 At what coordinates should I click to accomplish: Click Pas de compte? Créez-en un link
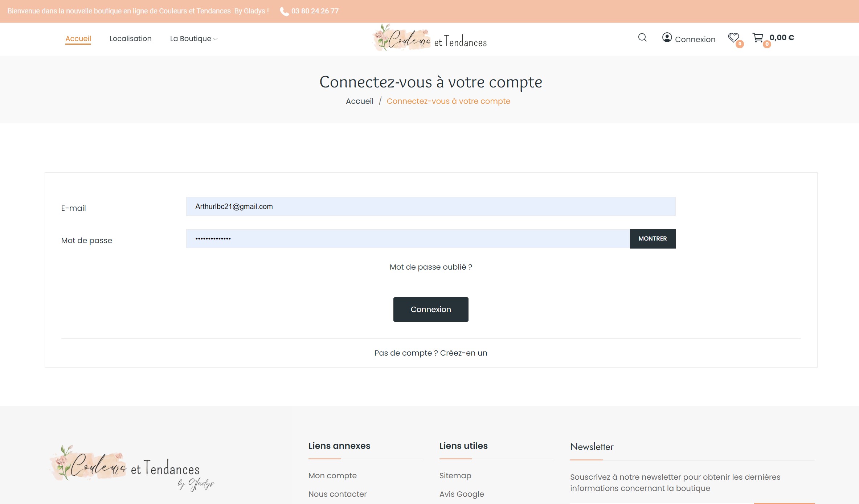coord(430,353)
